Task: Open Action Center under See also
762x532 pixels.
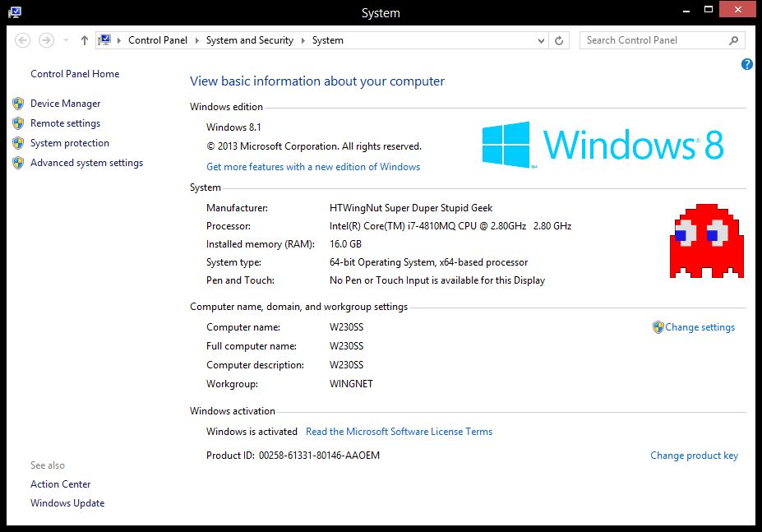Action: tap(60, 484)
